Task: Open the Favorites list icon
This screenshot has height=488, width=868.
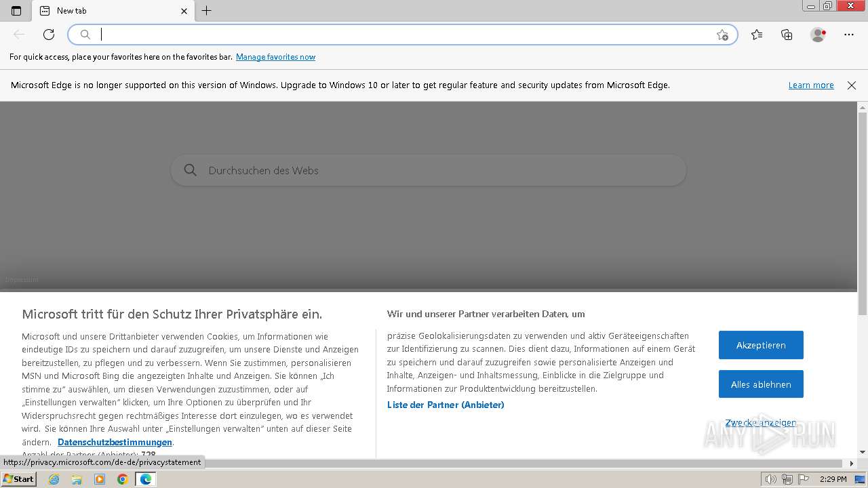Action: point(757,35)
